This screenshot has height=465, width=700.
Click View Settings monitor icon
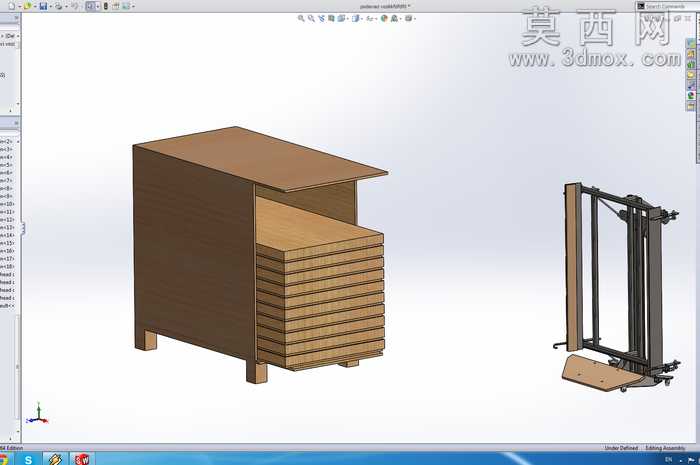point(408,19)
